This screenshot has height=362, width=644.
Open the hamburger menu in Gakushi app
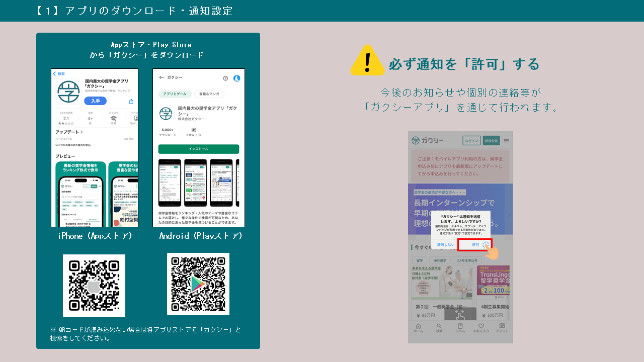(506, 141)
